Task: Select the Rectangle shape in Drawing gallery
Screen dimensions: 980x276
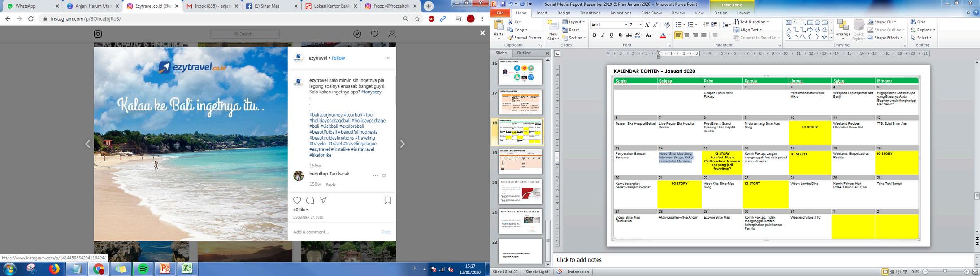Action: (x=810, y=22)
